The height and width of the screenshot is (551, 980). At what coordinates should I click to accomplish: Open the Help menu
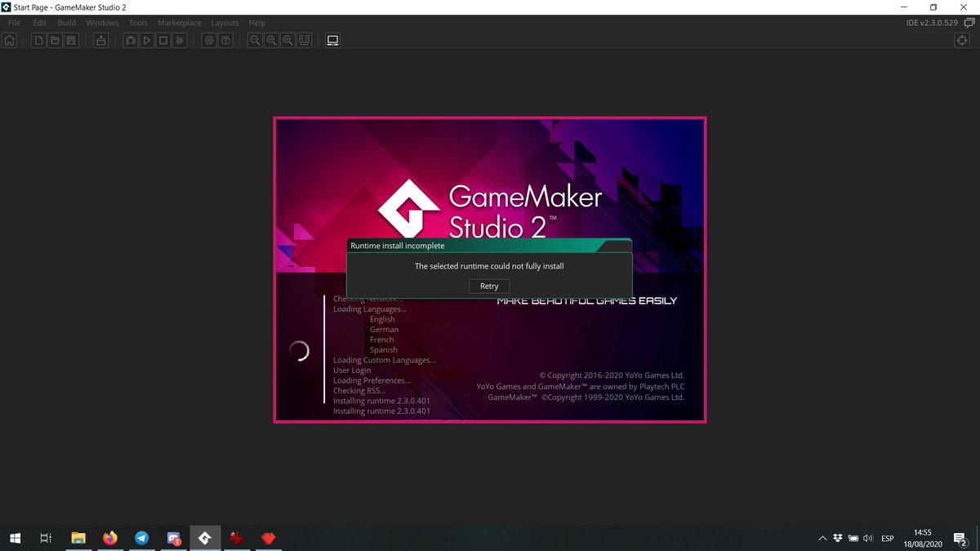click(257, 23)
